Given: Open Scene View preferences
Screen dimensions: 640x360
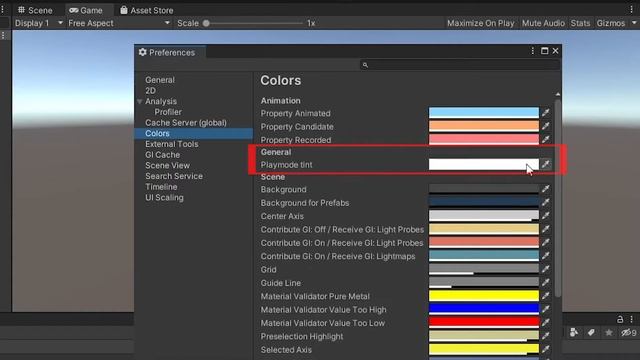Looking at the screenshot, I should [167, 165].
